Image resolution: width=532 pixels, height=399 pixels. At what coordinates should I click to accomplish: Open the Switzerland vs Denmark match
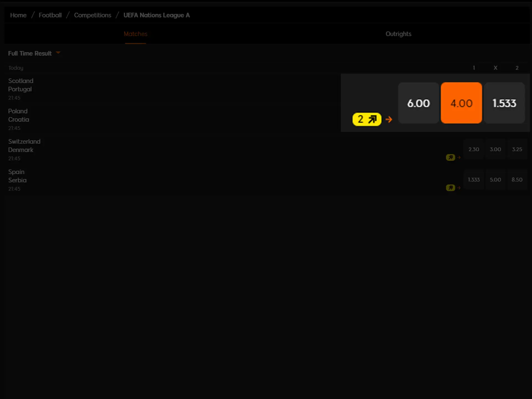(x=24, y=150)
